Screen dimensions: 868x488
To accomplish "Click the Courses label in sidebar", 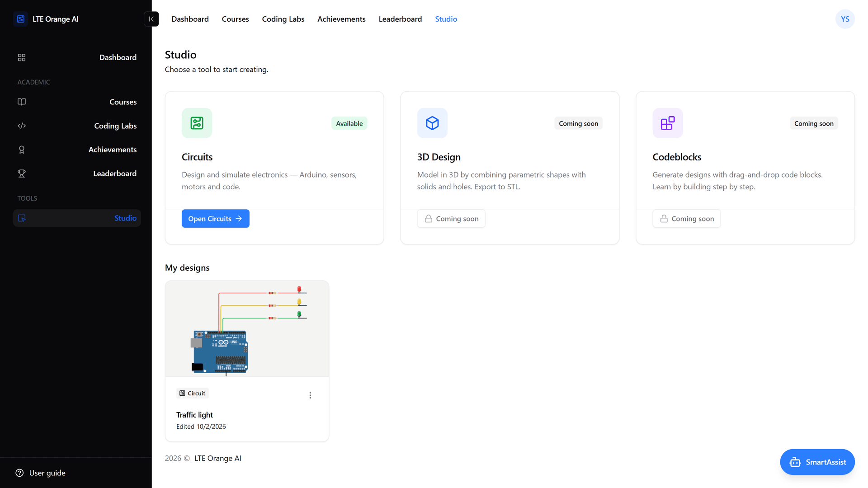I will [123, 102].
